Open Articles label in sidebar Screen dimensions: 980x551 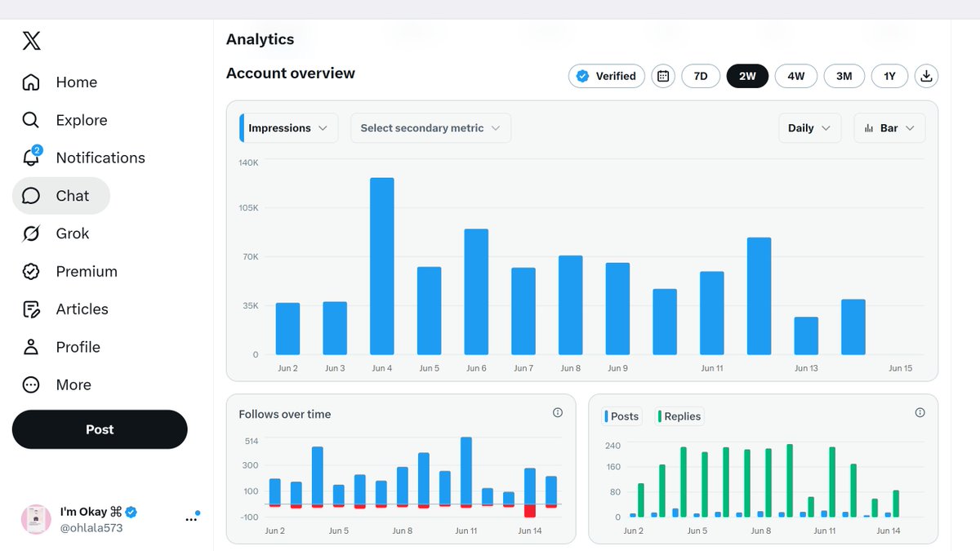[x=82, y=309]
